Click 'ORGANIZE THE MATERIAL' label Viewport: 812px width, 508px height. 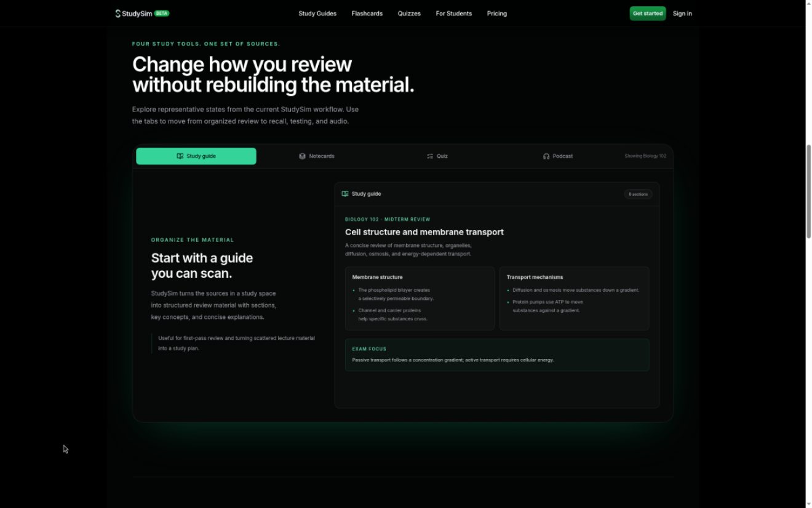pyautogui.click(x=193, y=240)
